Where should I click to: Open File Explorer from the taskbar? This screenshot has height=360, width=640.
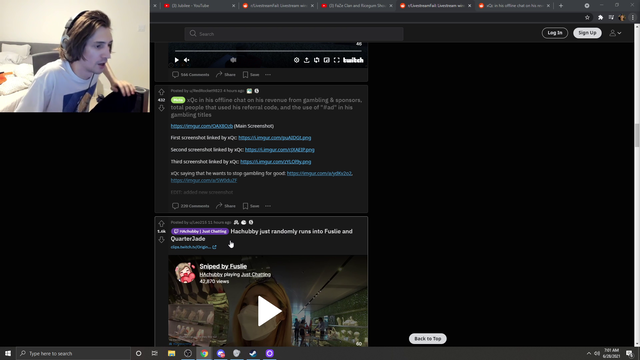coord(171,353)
